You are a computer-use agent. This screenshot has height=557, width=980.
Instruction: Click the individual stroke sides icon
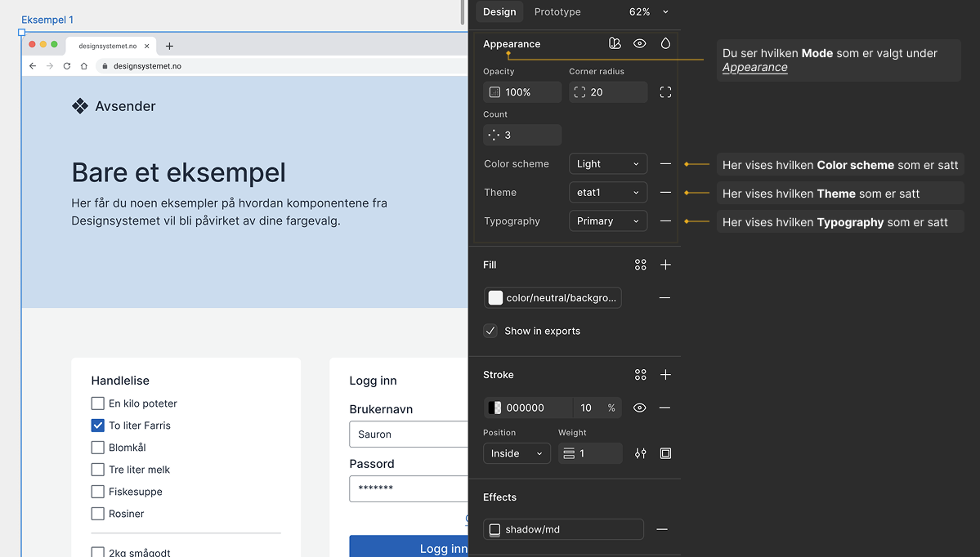pos(665,453)
